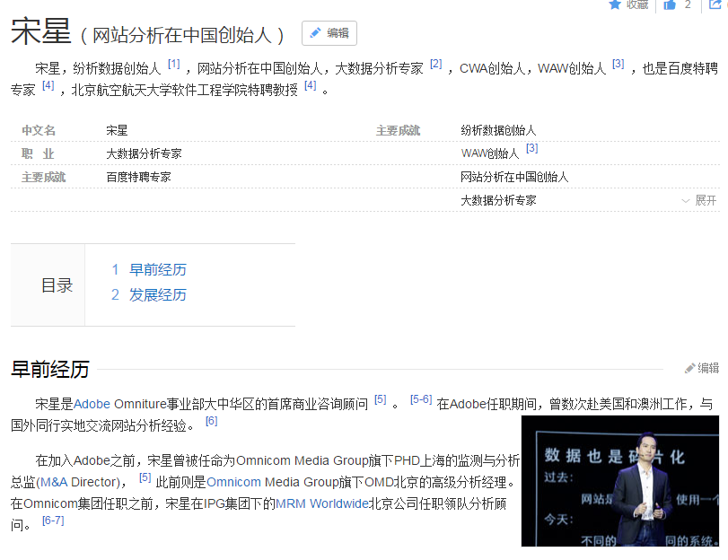Open reference [5] after M&A Director
The height and width of the screenshot is (560, 728).
tap(145, 477)
